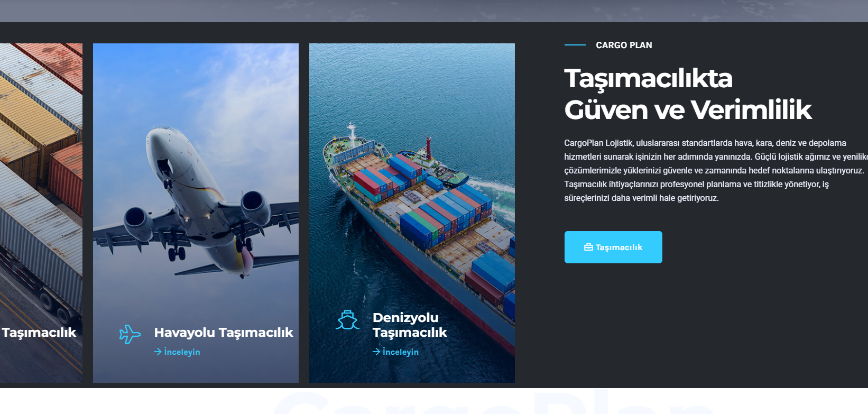The height and width of the screenshot is (414, 868).
Task: Click the banner image strip at the top
Action: [x=433, y=11]
